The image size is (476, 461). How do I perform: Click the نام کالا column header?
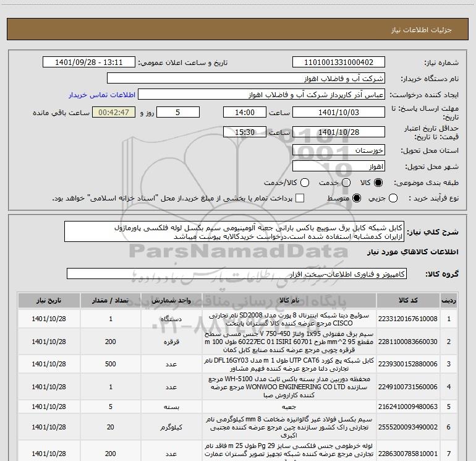tap(289, 301)
